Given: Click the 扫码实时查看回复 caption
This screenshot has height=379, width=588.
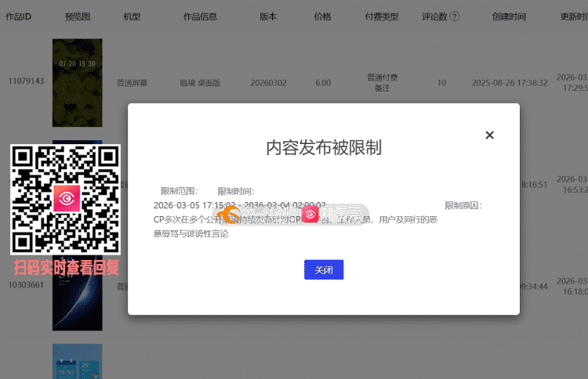Looking at the screenshot, I should coord(66,267).
